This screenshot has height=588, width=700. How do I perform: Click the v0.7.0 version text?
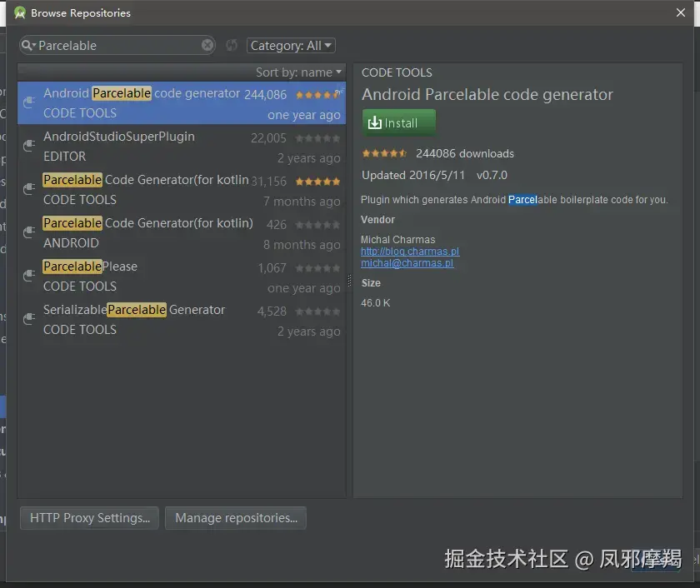click(x=492, y=175)
